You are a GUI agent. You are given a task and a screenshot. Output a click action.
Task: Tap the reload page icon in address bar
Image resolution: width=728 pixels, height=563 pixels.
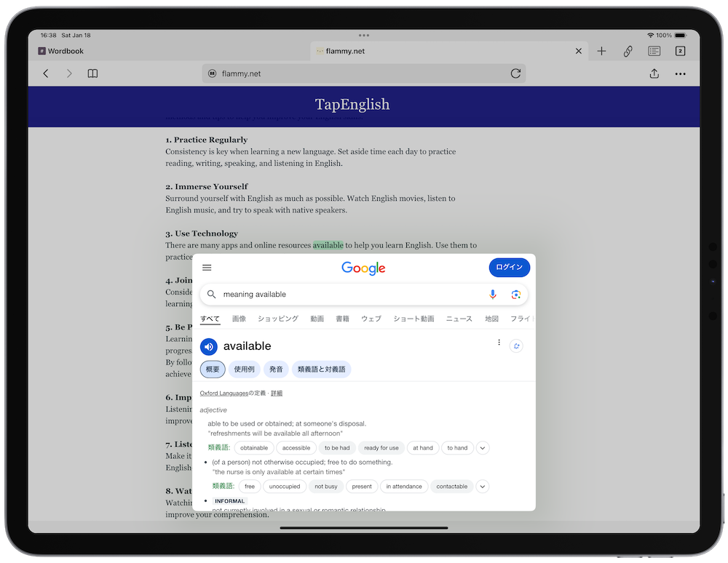point(515,73)
